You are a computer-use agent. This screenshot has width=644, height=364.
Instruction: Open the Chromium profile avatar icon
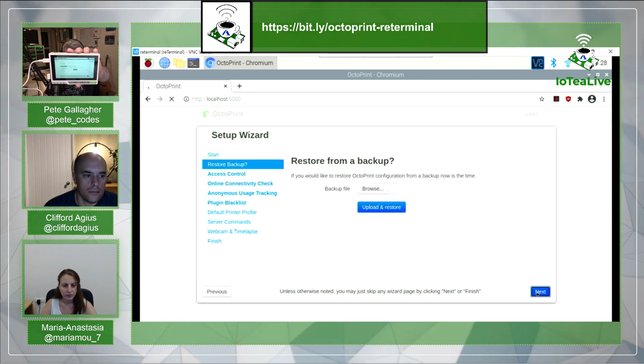coord(592,99)
